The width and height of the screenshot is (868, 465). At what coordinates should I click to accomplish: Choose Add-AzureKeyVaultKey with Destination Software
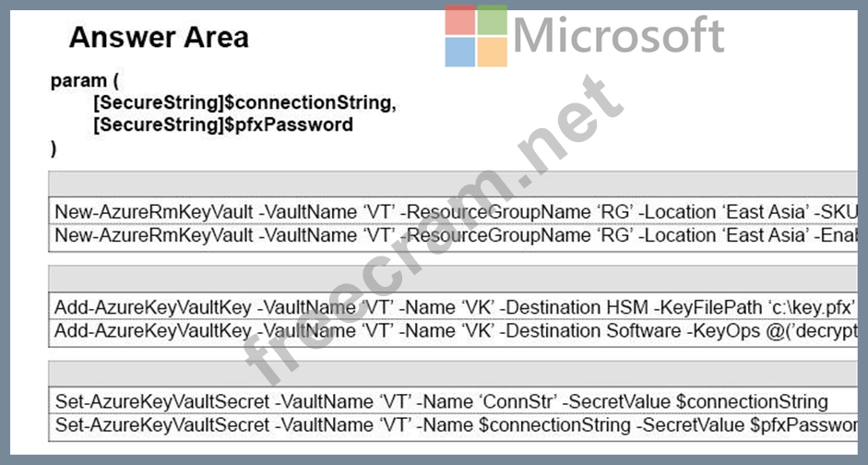click(x=454, y=330)
